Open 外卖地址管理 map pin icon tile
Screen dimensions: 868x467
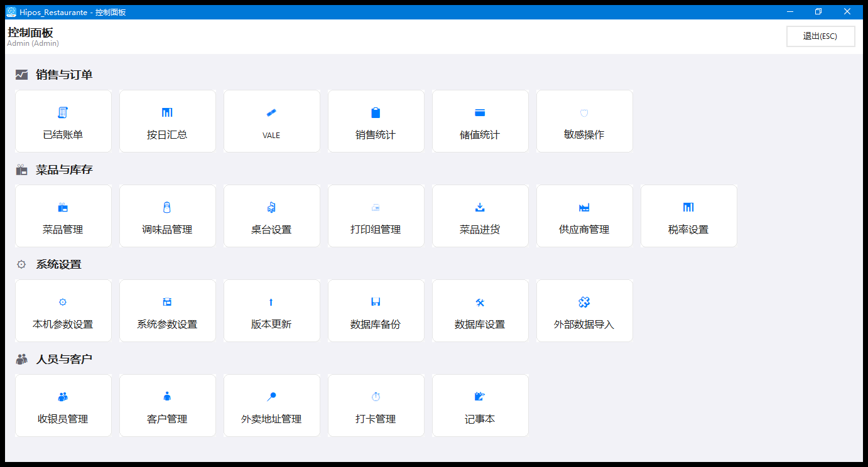click(272, 405)
